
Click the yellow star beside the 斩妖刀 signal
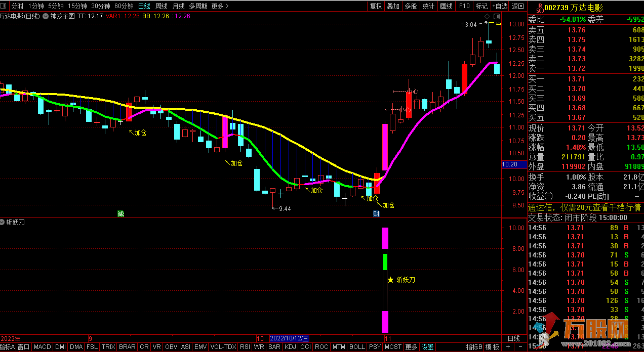tap(390, 280)
